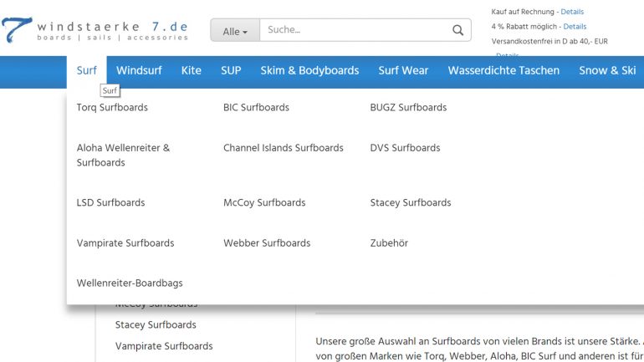Viewport: 644px width, 362px height.
Task: Open Skim & Bodyboards menu
Action: (309, 70)
